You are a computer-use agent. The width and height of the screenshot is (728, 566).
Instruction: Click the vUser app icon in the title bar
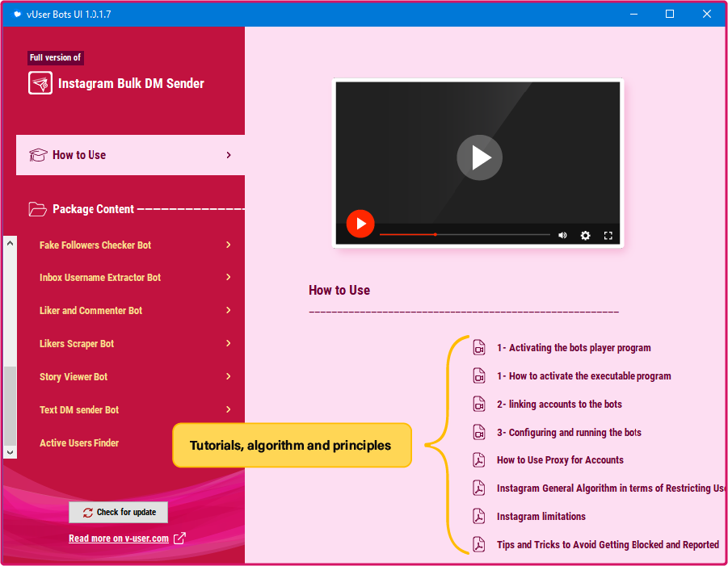click(17, 14)
